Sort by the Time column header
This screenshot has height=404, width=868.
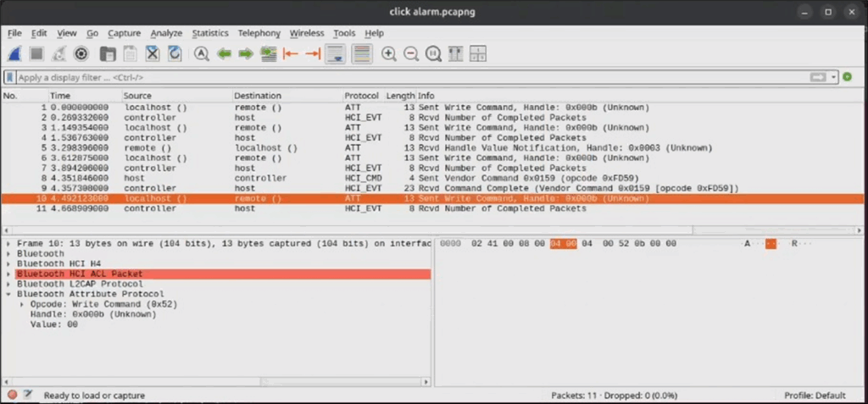click(x=85, y=96)
